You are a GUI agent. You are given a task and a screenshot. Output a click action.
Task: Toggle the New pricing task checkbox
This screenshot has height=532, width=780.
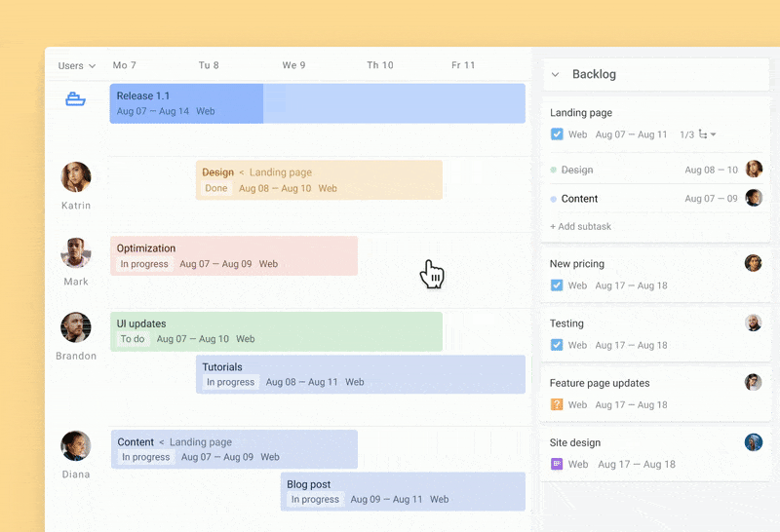557,285
